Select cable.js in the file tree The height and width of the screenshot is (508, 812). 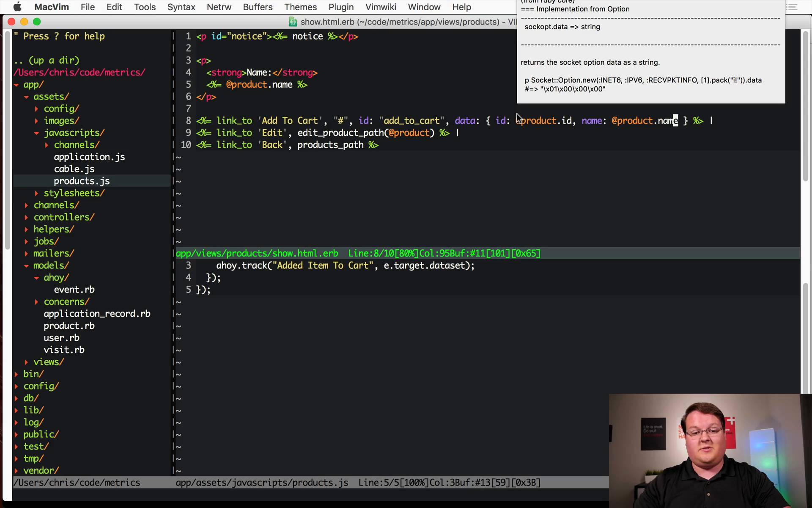(x=74, y=169)
